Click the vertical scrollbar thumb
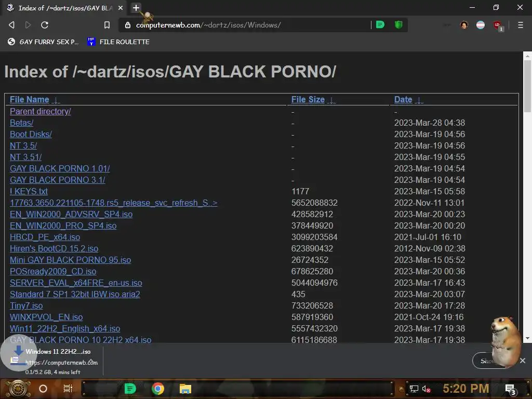The height and width of the screenshot is (399, 532). (527, 86)
